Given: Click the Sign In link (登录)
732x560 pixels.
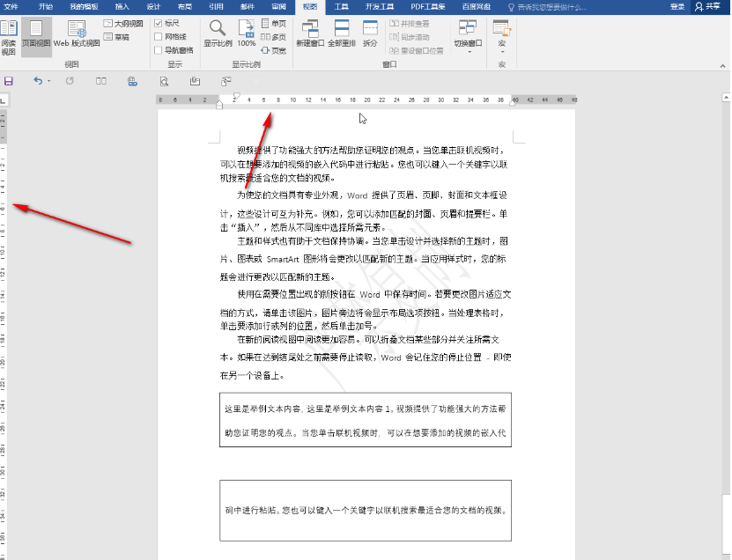Looking at the screenshot, I should 677,7.
